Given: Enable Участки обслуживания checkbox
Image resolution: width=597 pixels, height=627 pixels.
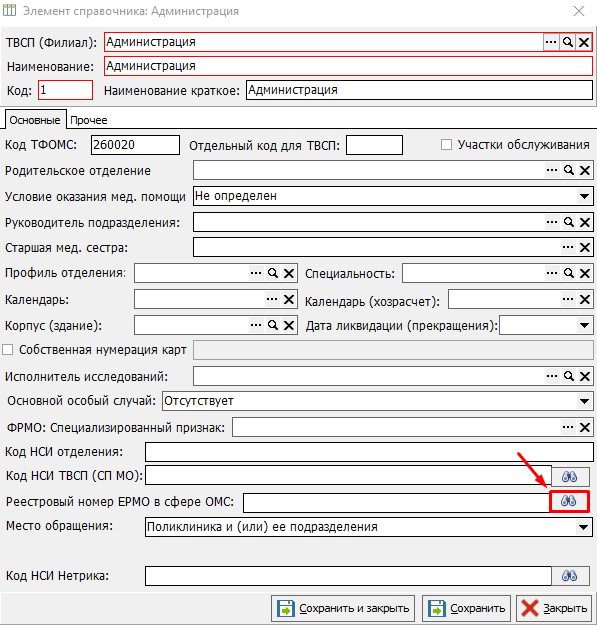Looking at the screenshot, I should tap(446, 144).
